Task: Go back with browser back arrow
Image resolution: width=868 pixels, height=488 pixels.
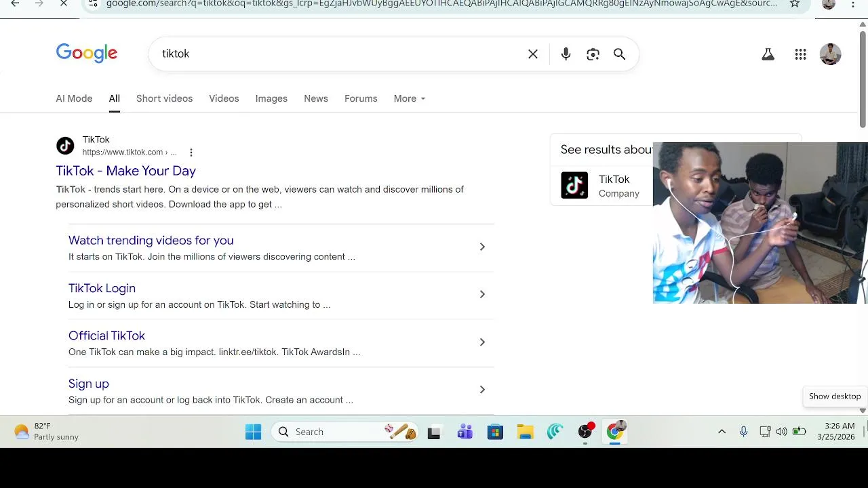Action: (x=15, y=4)
